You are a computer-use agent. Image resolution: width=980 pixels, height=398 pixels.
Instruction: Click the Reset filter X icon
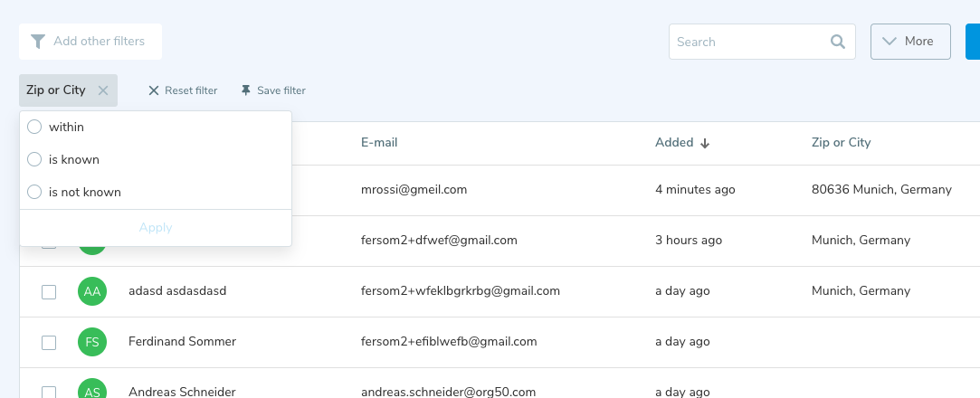click(154, 90)
